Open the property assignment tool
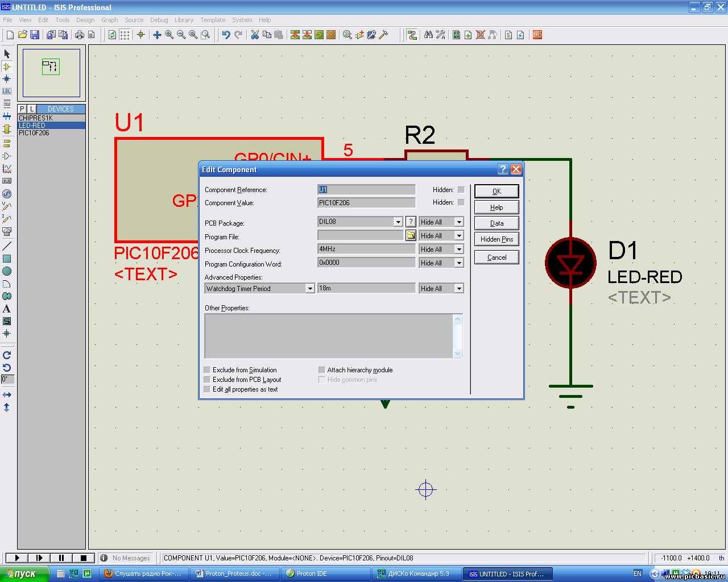The height and width of the screenshot is (582, 728). [x=440, y=35]
